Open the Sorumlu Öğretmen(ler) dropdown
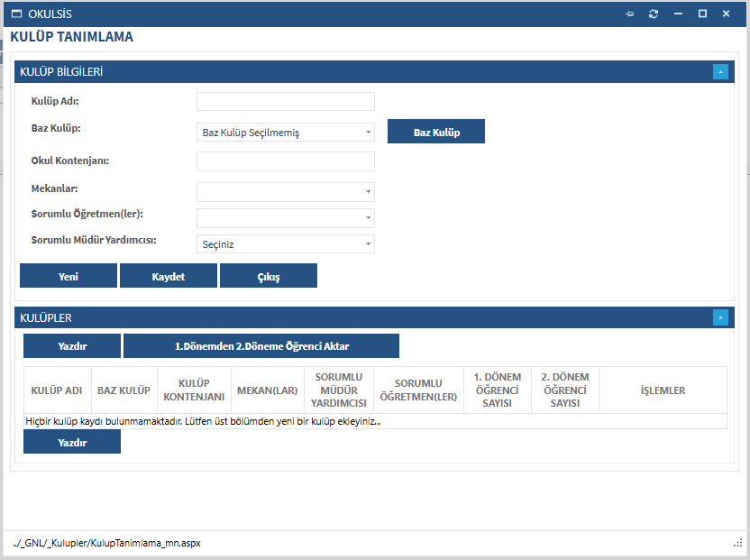Screen dimensions: 750x560 tap(285, 218)
